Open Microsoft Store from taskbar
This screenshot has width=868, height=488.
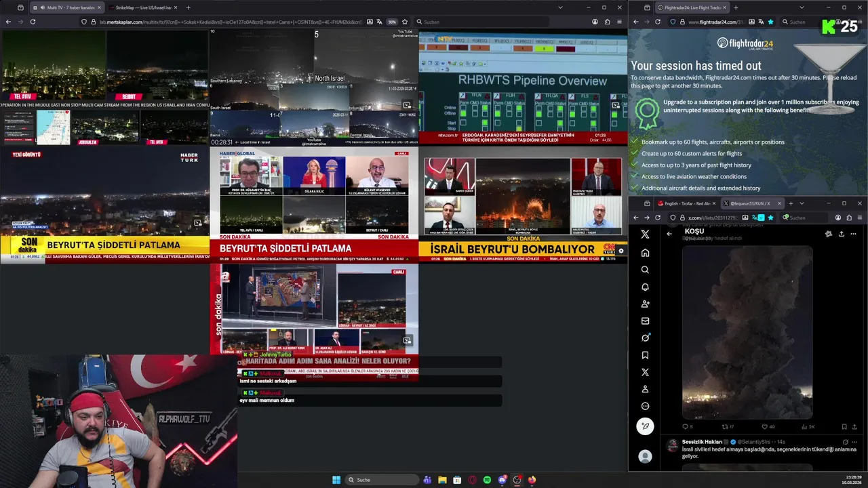click(457, 480)
